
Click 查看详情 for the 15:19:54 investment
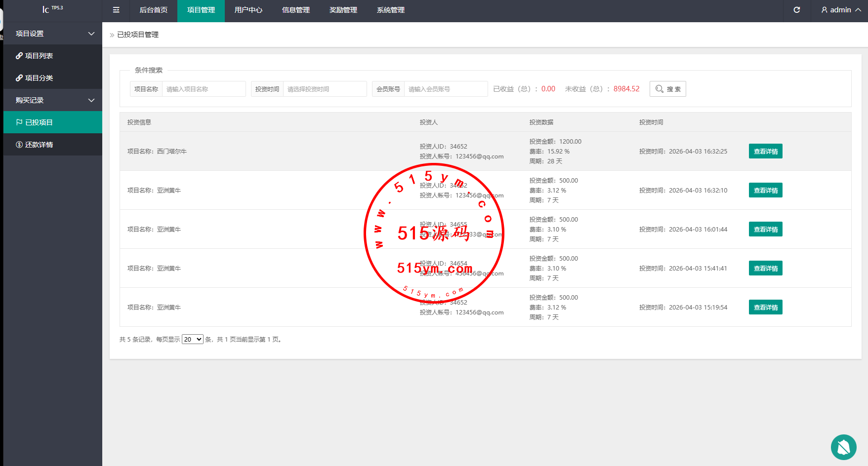click(765, 308)
